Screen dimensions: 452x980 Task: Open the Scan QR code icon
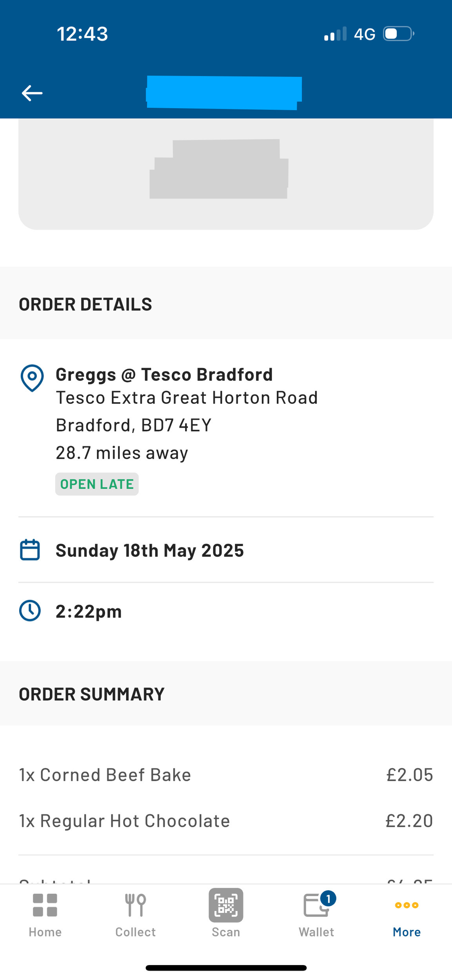tap(226, 905)
